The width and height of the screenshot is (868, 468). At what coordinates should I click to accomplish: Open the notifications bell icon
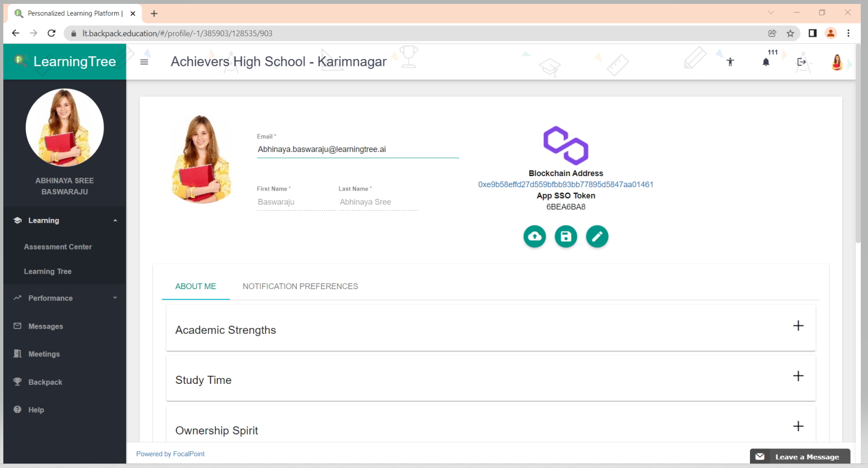pos(766,62)
